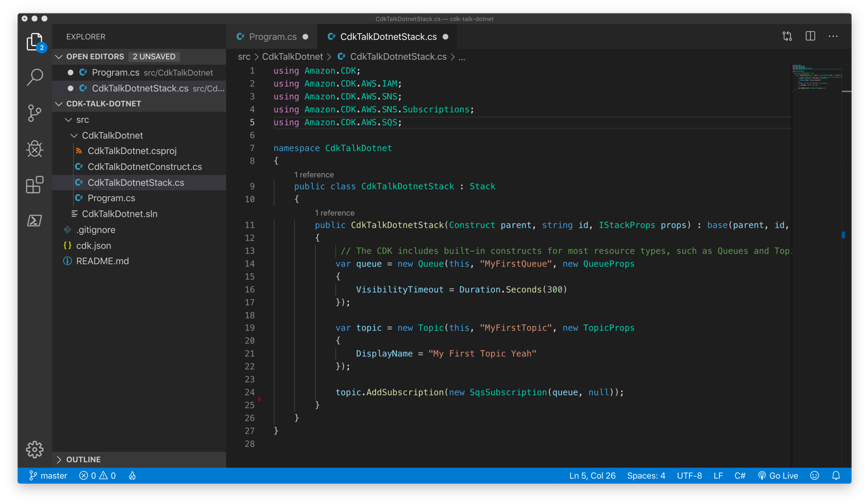The width and height of the screenshot is (868, 504).
Task: Open README.md from file tree
Action: click(x=102, y=261)
